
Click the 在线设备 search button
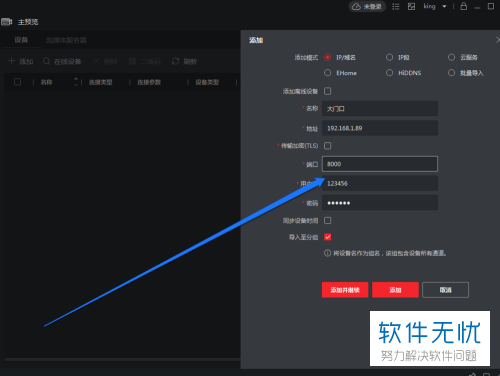[x=62, y=61]
